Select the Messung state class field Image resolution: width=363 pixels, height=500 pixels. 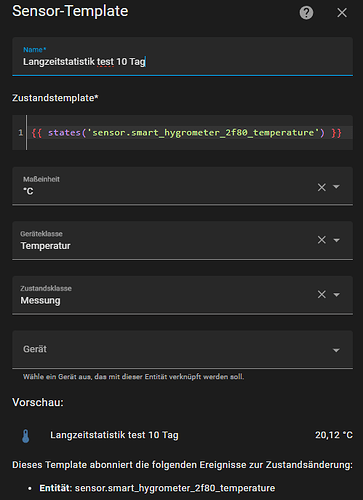pos(182,295)
